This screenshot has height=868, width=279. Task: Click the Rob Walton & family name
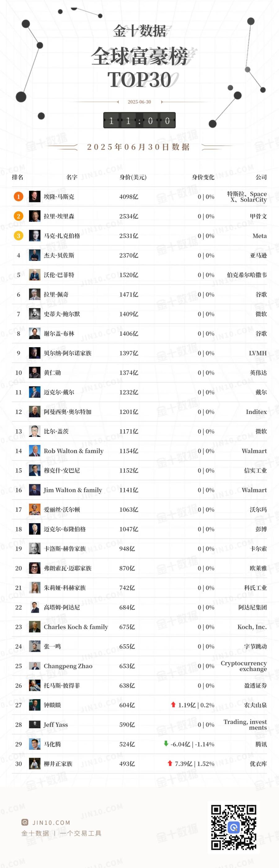(x=74, y=451)
